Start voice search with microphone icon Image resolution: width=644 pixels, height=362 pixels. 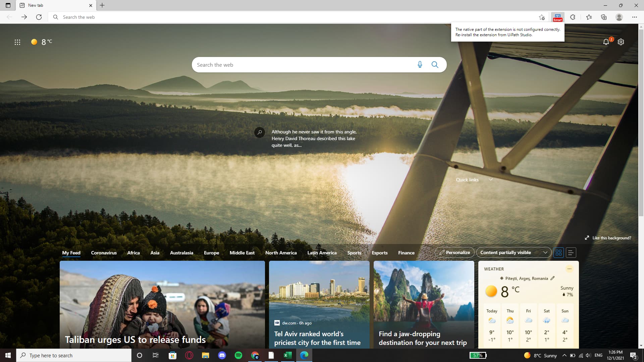(420, 65)
